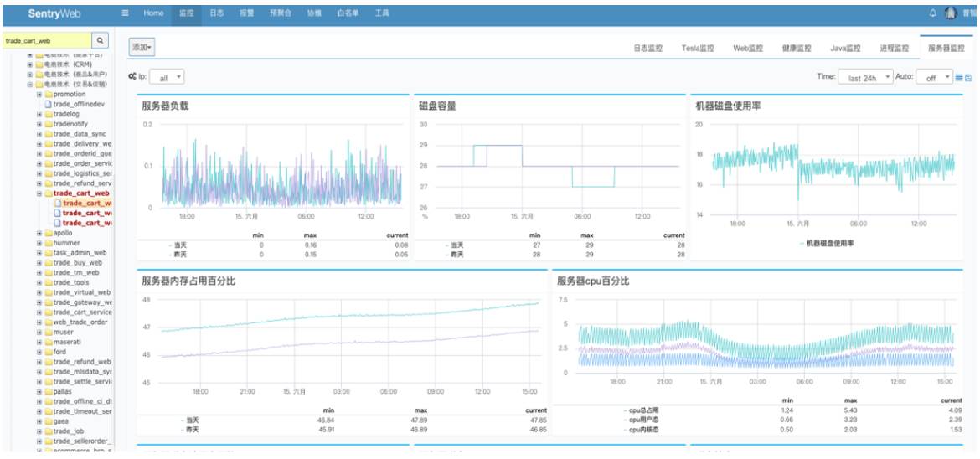Click the 服务器cpu百分比 panel title
980x459 pixels.
click(x=593, y=281)
